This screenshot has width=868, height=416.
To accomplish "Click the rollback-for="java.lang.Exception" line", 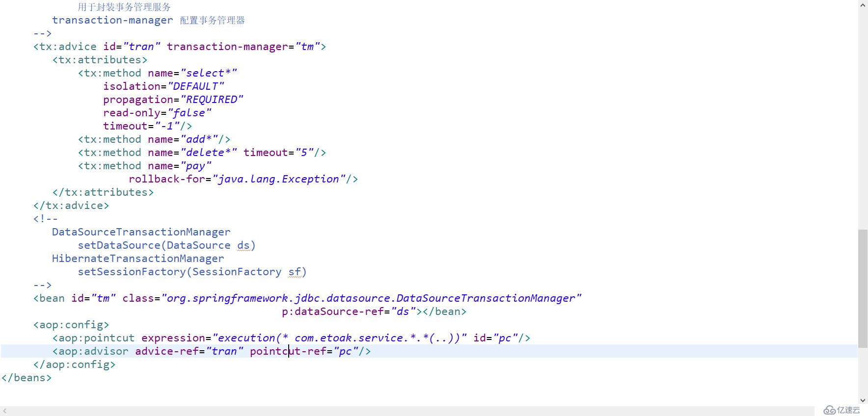I will click(243, 179).
